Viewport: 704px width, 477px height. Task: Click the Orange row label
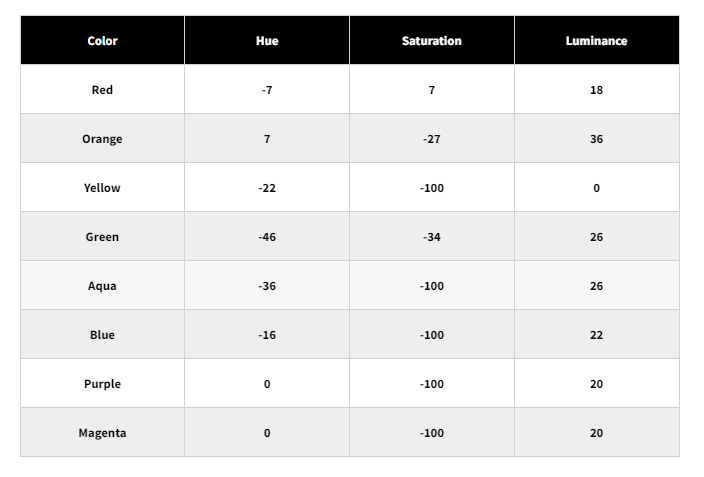coord(102,139)
